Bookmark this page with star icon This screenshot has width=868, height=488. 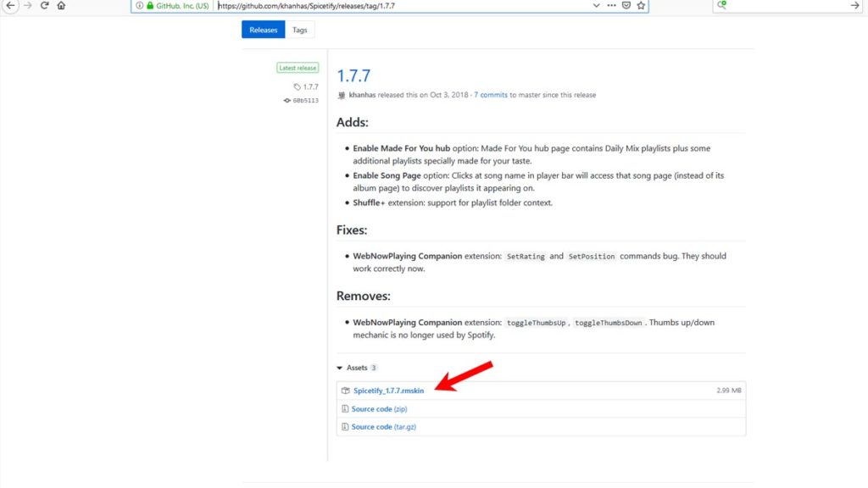tap(641, 6)
